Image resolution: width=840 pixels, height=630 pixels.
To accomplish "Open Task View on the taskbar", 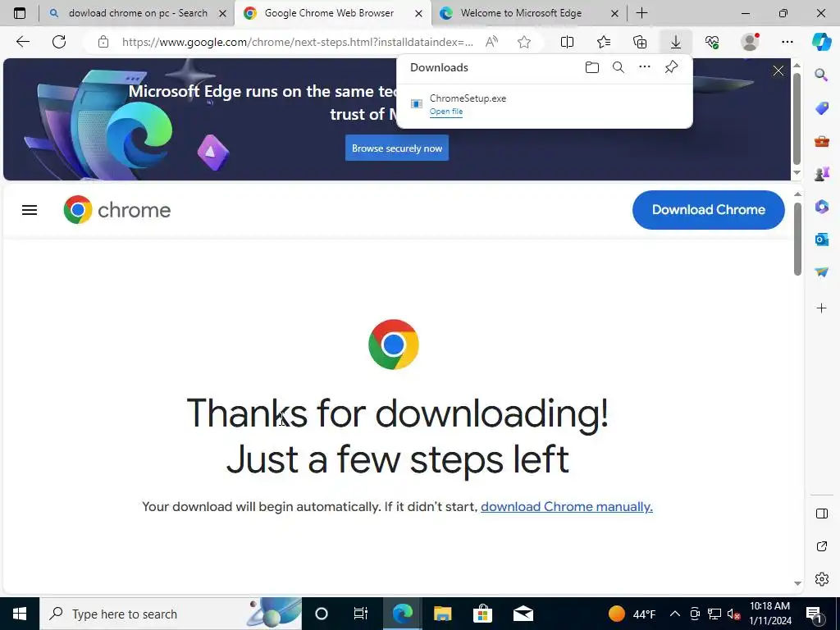I will [x=361, y=614].
